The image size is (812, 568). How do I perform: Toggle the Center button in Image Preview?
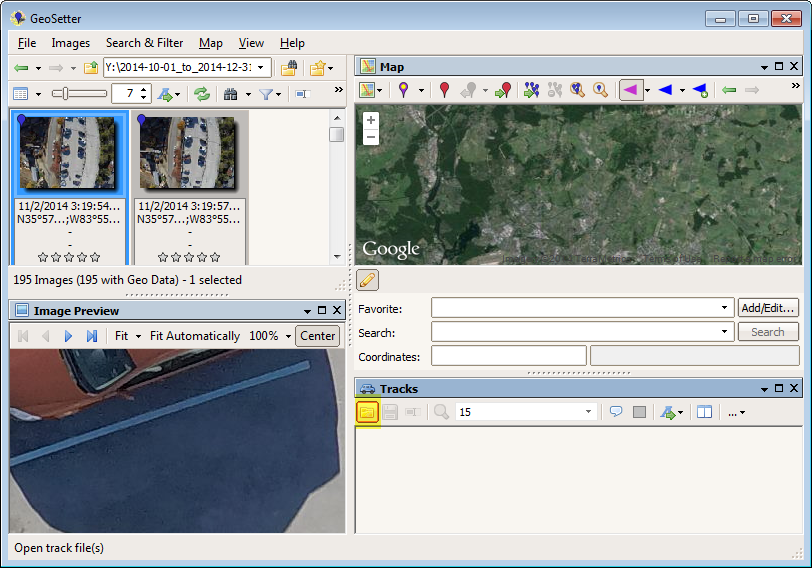pos(318,336)
